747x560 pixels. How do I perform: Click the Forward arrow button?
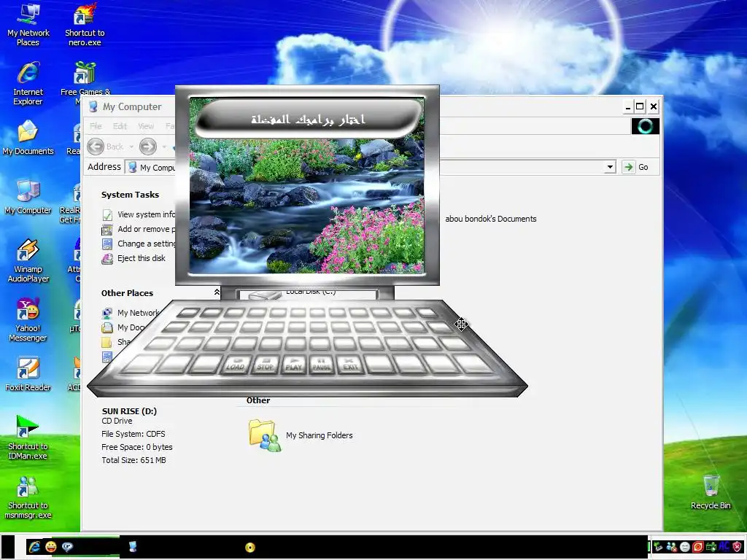point(147,146)
